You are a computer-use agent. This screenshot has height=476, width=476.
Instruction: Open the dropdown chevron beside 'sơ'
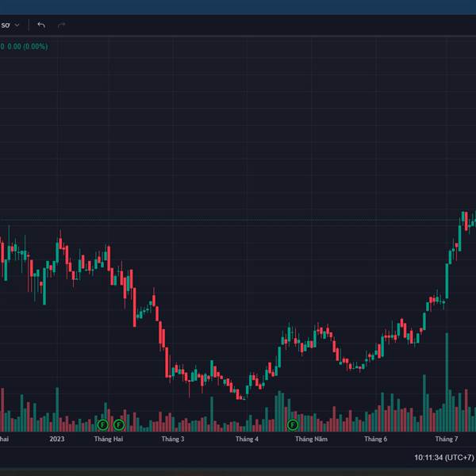pos(17,25)
